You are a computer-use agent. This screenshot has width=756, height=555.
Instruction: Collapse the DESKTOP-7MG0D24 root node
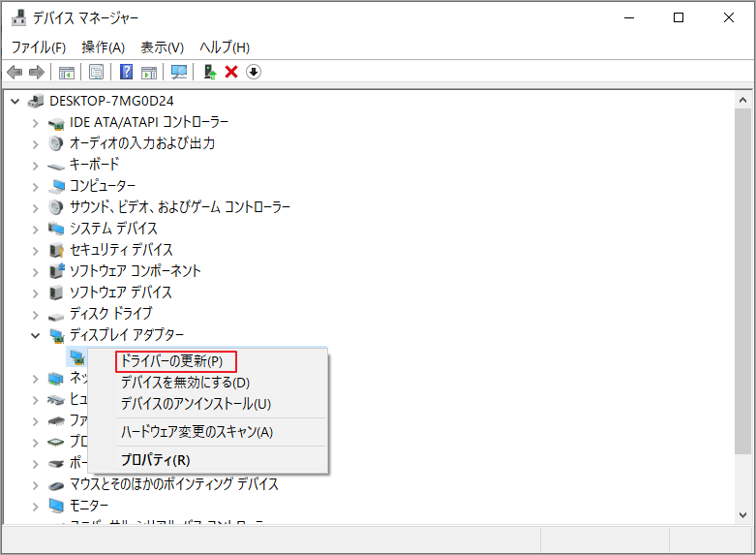(x=15, y=102)
